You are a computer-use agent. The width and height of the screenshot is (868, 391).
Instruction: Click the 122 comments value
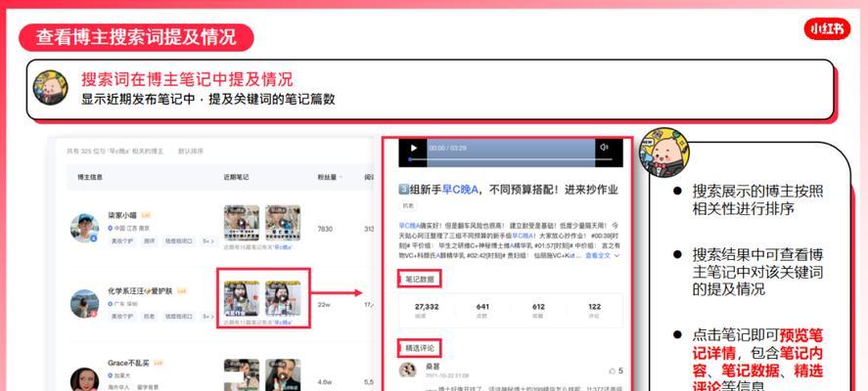595,306
